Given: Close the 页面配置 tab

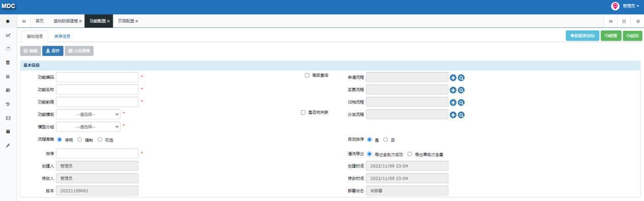Looking at the screenshot, I should point(137,21).
